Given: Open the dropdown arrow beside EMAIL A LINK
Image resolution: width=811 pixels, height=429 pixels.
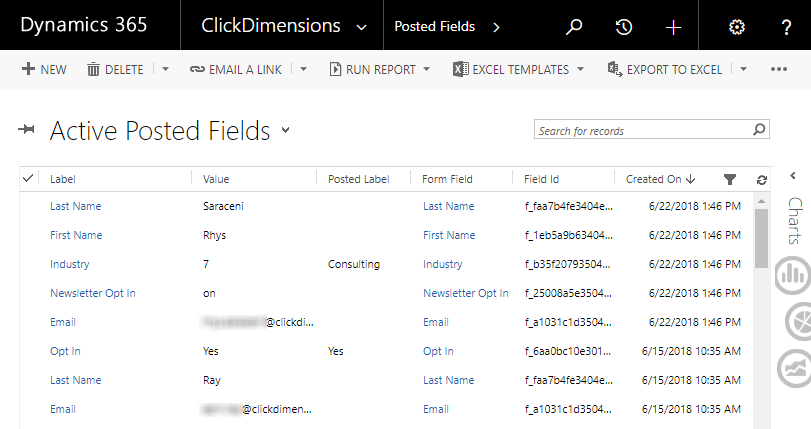Looking at the screenshot, I should pyautogui.click(x=304, y=69).
